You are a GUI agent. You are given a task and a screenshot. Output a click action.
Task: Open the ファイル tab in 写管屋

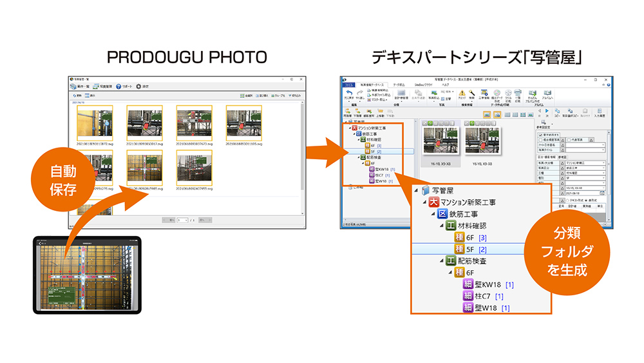pyautogui.click(x=349, y=84)
